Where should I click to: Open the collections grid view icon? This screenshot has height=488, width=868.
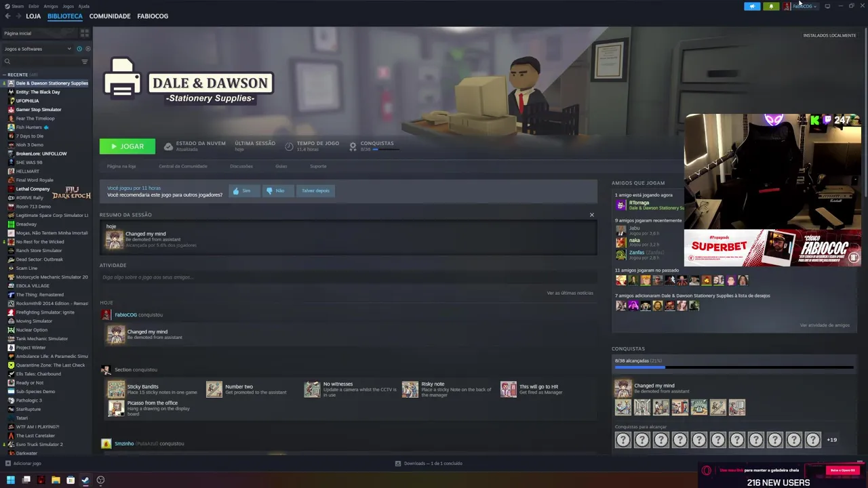point(85,33)
